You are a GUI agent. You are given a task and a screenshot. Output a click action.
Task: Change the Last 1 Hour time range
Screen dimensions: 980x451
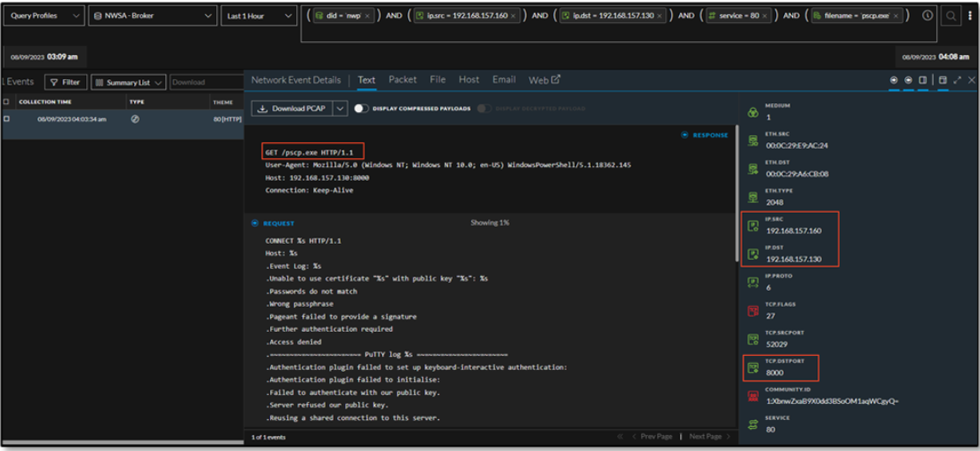259,16
